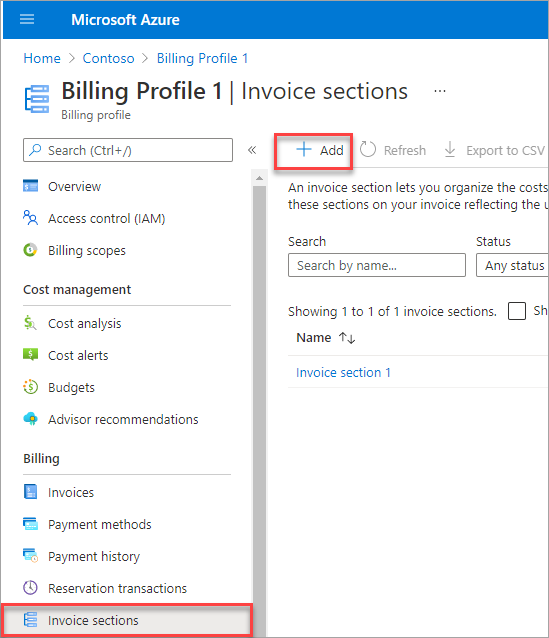549x638 pixels.
Task: Click the Billing scopes icon
Action: (31, 250)
